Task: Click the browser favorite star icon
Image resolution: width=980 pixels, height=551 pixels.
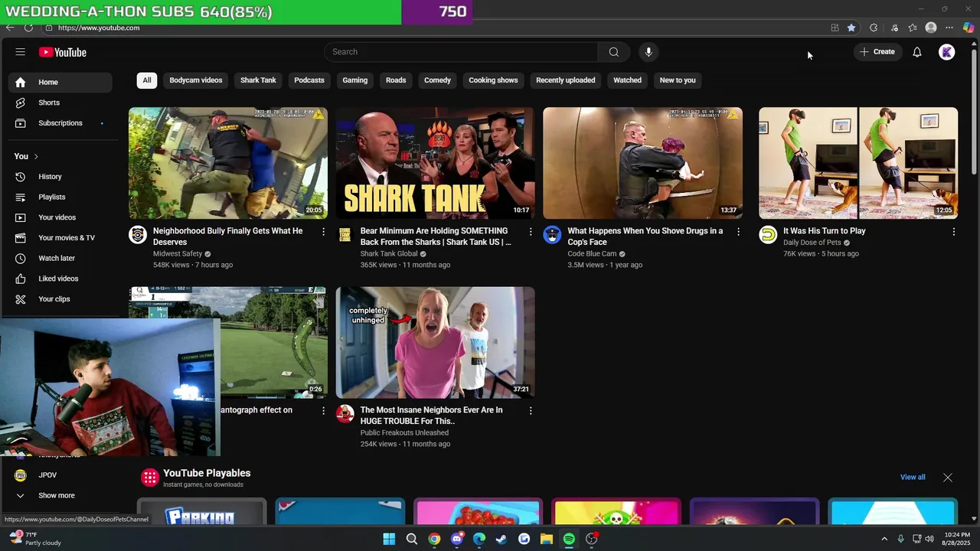Action: click(x=851, y=28)
